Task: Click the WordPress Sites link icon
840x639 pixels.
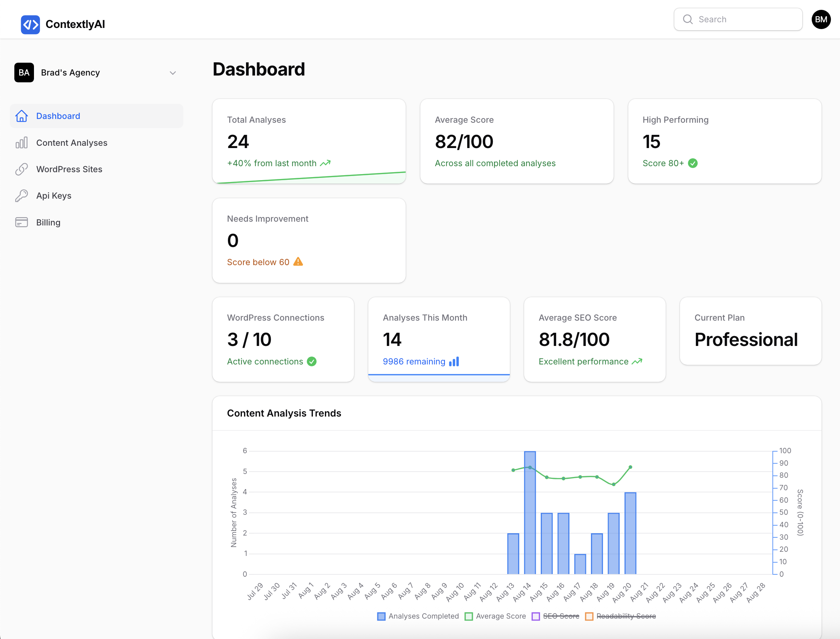Action: click(x=22, y=169)
